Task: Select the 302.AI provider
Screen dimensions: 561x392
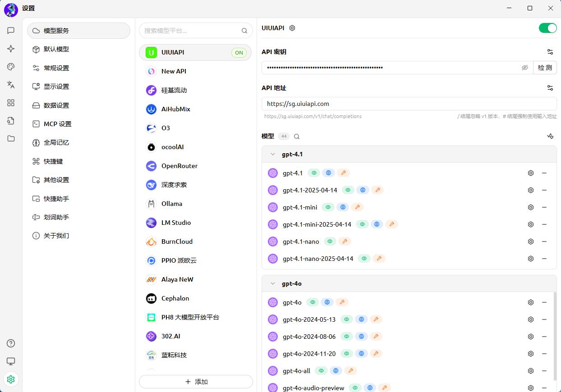Action: coord(195,336)
